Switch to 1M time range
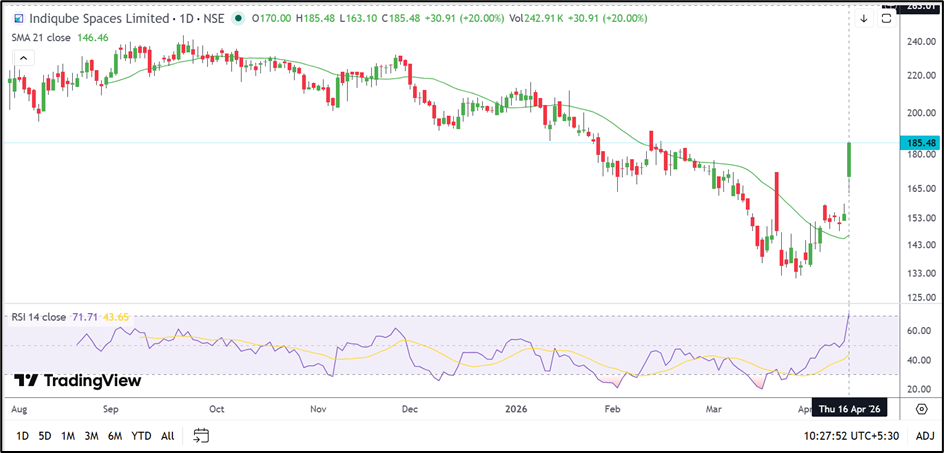 coord(68,435)
